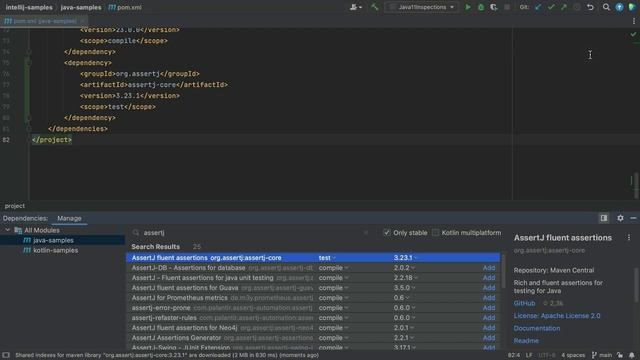The image size is (640, 360).
Task: Enable the Kotlin multiplatform checkbox
Action: pos(436,232)
